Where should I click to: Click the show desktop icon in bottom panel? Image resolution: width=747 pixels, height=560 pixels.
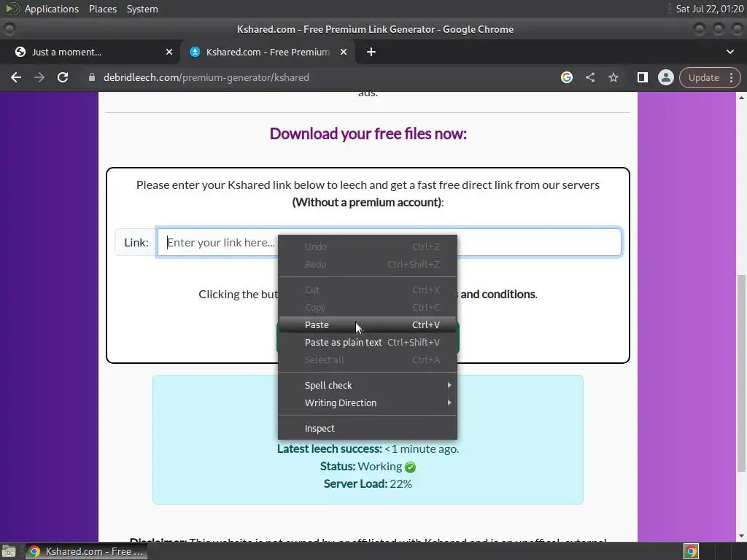coord(9,551)
